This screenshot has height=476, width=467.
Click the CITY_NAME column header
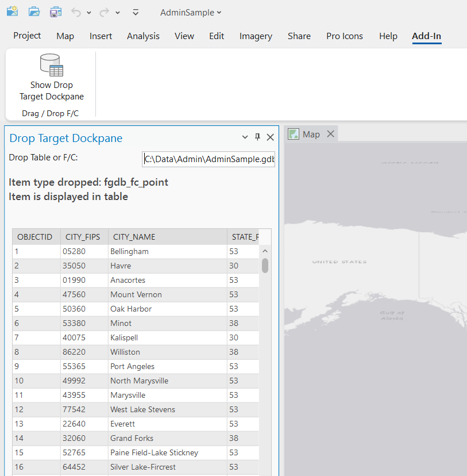tap(168, 237)
